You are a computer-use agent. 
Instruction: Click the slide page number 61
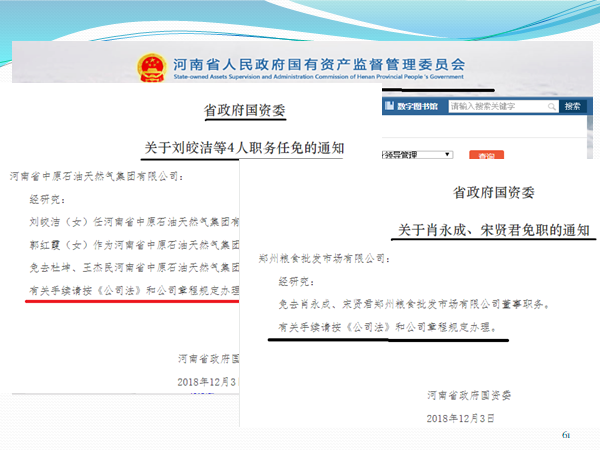pos(566,435)
